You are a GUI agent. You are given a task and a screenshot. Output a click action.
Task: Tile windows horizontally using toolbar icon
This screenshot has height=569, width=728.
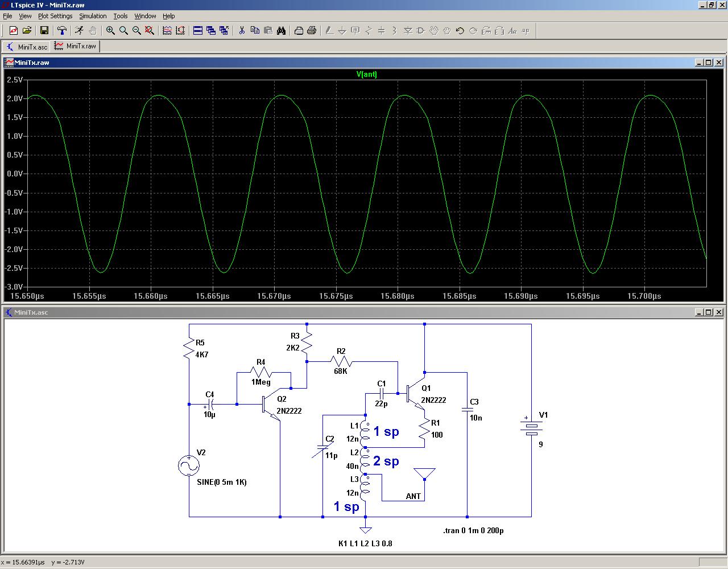(x=198, y=31)
